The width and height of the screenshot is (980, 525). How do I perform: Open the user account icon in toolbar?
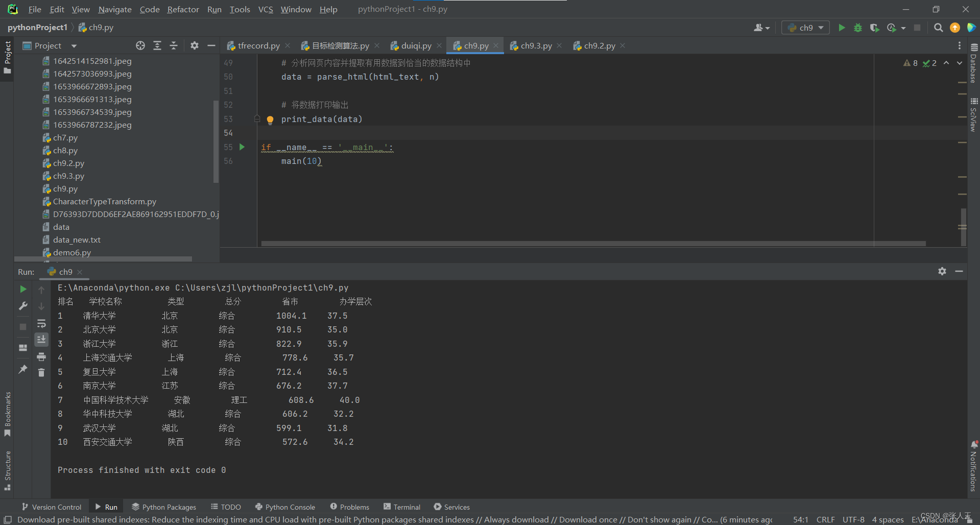[x=761, y=28]
